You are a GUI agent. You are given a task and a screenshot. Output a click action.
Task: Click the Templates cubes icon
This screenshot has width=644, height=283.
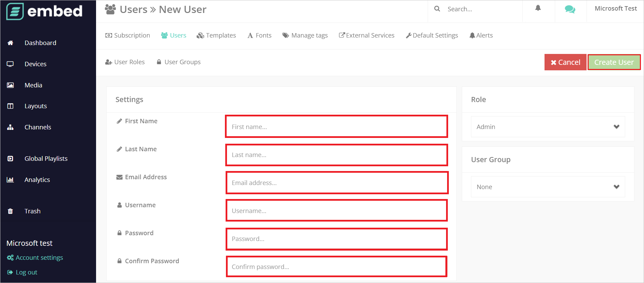click(x=200, y=36)
